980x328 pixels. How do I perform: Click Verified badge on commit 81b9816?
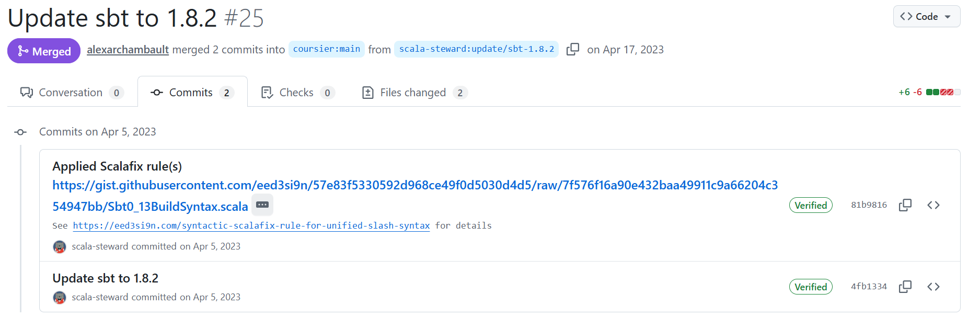click(810, 206)
